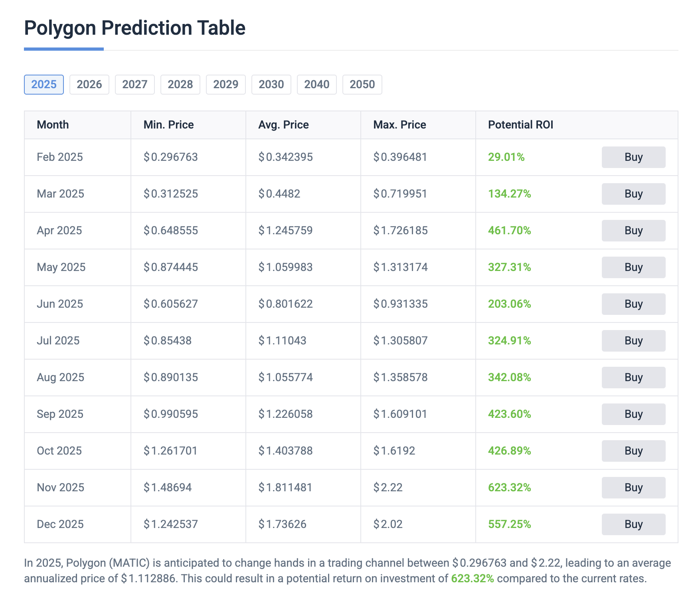This screenshot has height=613, width=700.
Task: Switch to the 2026 year tab
Action: point(89,85)
